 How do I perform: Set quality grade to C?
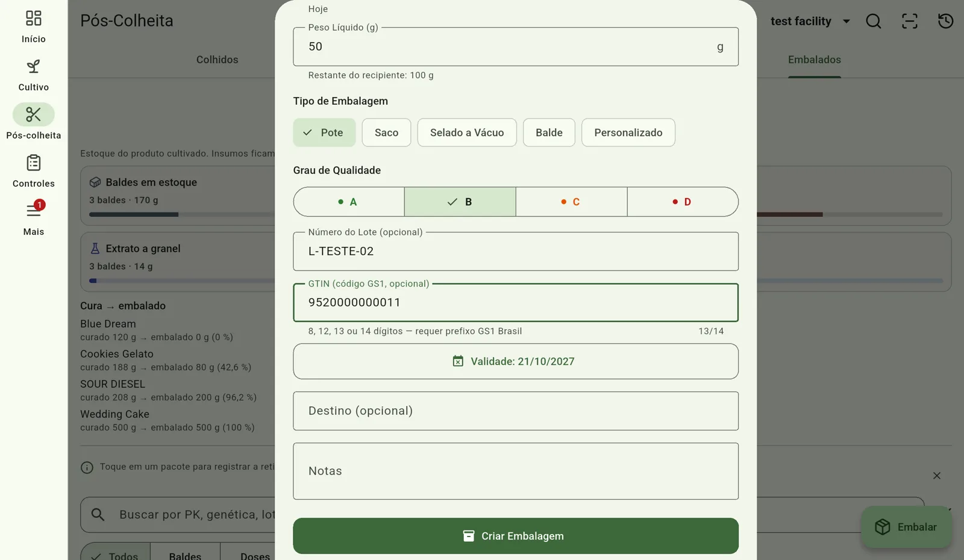point(571,202)
